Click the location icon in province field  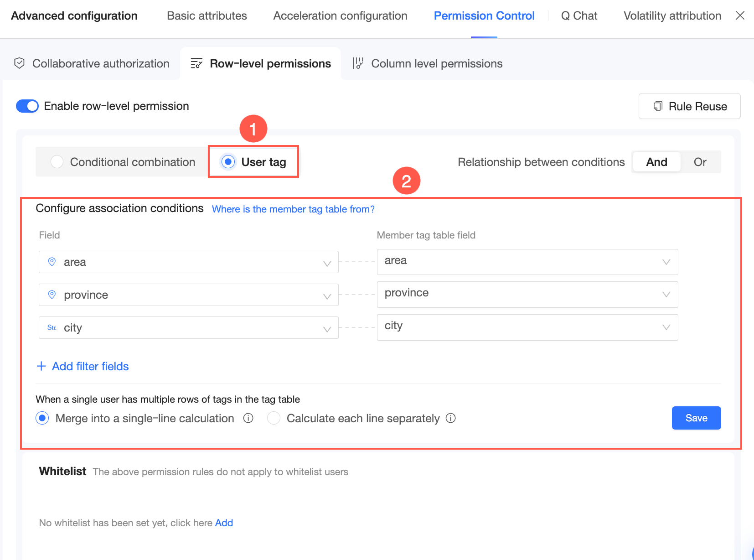[x=52, y=295]
